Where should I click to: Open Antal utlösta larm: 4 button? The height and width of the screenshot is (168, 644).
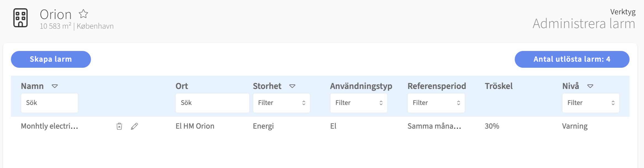(x=572, y=59)
